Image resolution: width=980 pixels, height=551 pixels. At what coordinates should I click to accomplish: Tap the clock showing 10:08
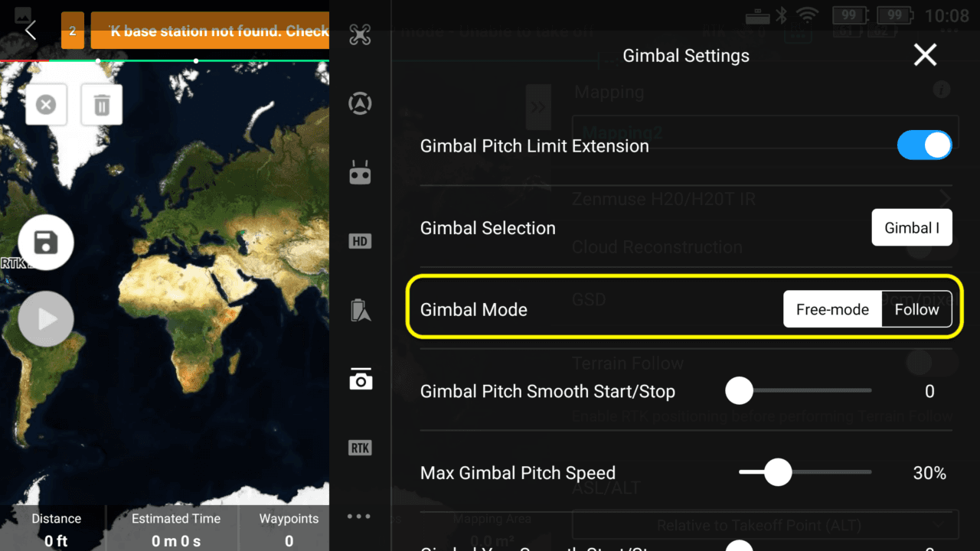click(x=946, y=15)
